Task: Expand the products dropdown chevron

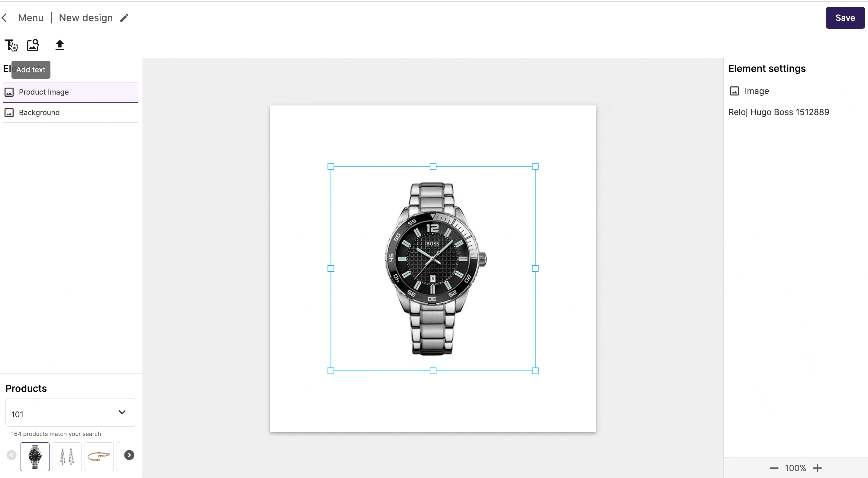Action: [122, 412]
